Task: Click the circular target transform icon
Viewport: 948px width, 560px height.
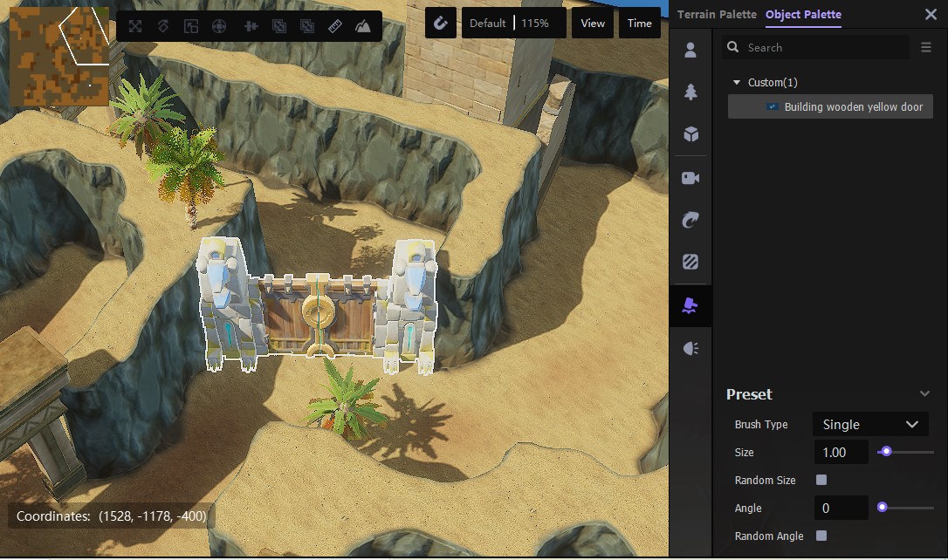Action: click(219, 26)
